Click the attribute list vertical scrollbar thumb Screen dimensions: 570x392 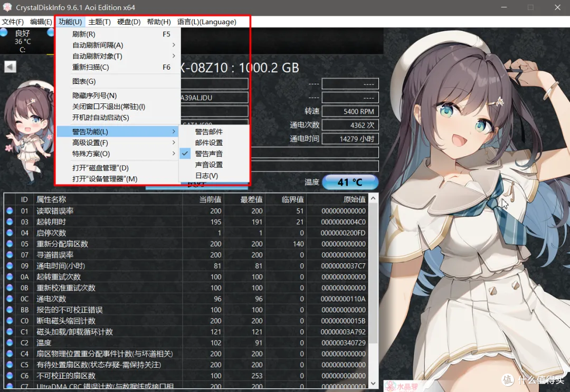coord(373,273)
